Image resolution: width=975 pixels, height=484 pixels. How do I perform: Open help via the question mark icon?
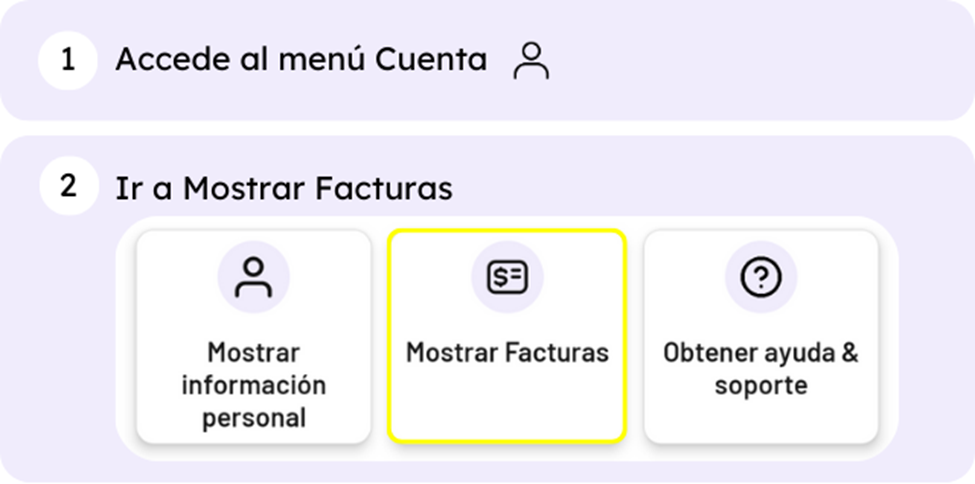tap(760, 277)
